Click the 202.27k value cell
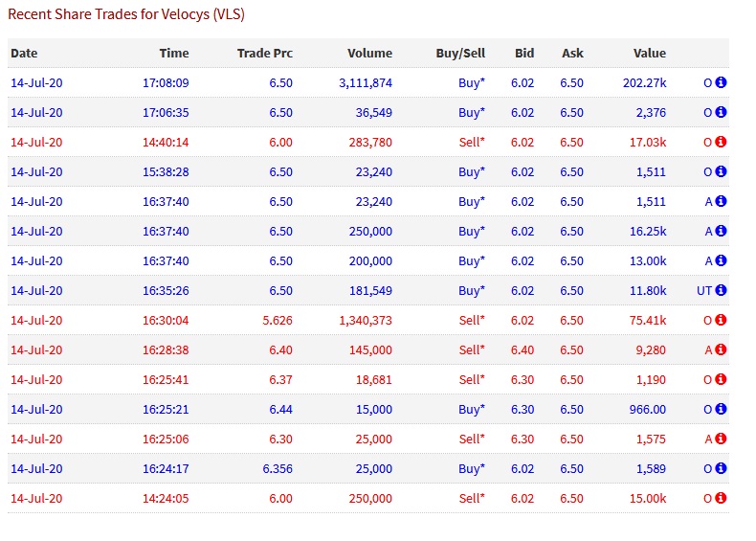Screen dimensions: 756x541 644,83
